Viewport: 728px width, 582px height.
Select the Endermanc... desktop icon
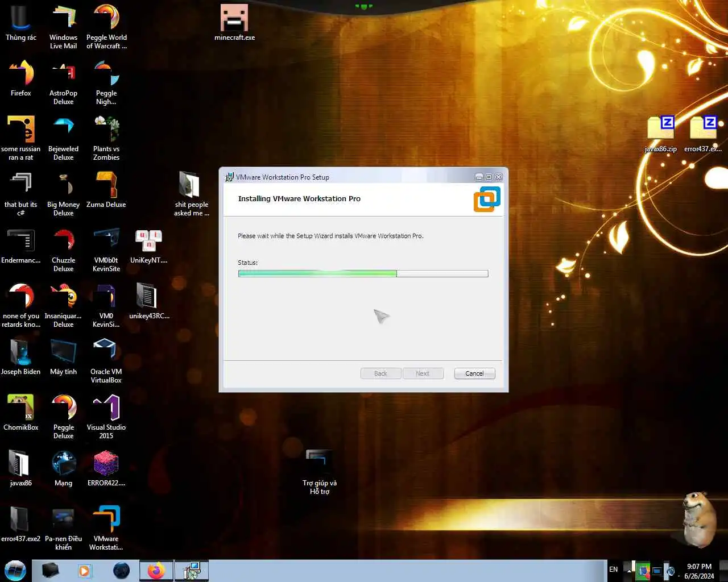(20, 246)
